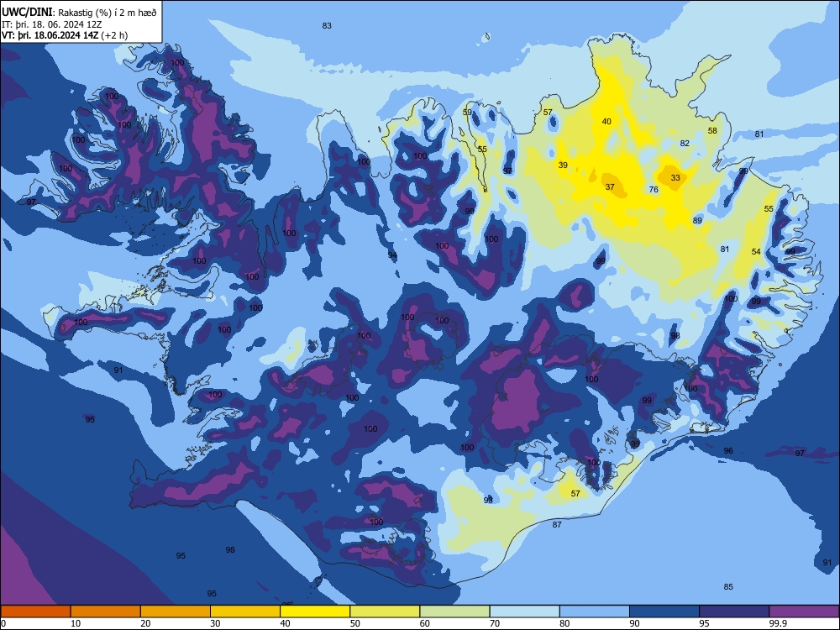The width and height of the screenshot is (840, 630).
Task: Select the 30–40 gold legend swatch
Action: [245, 612]
